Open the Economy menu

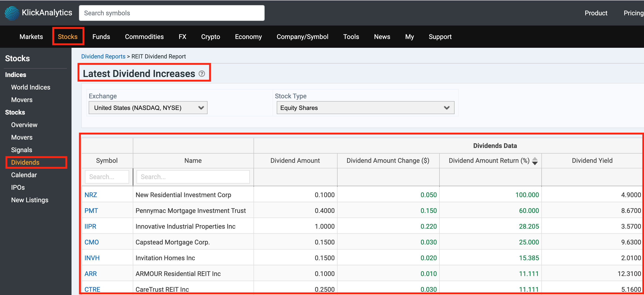(x=248, y=37)
